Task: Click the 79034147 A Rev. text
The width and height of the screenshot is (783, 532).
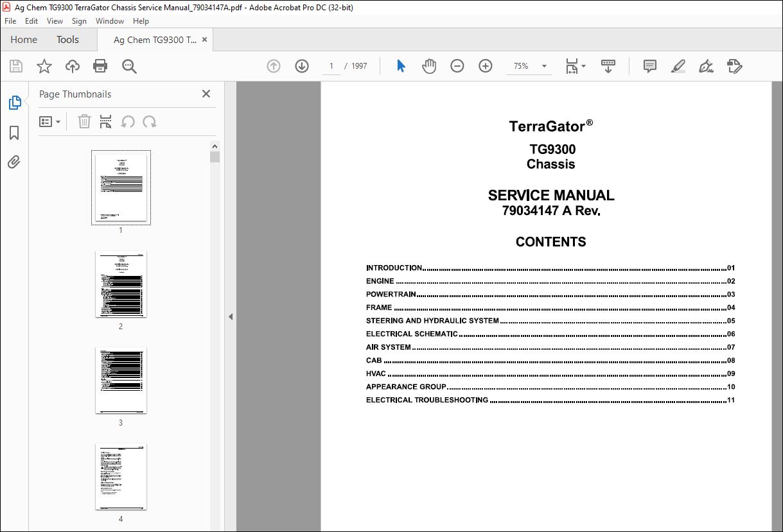Action: point(551,210)
